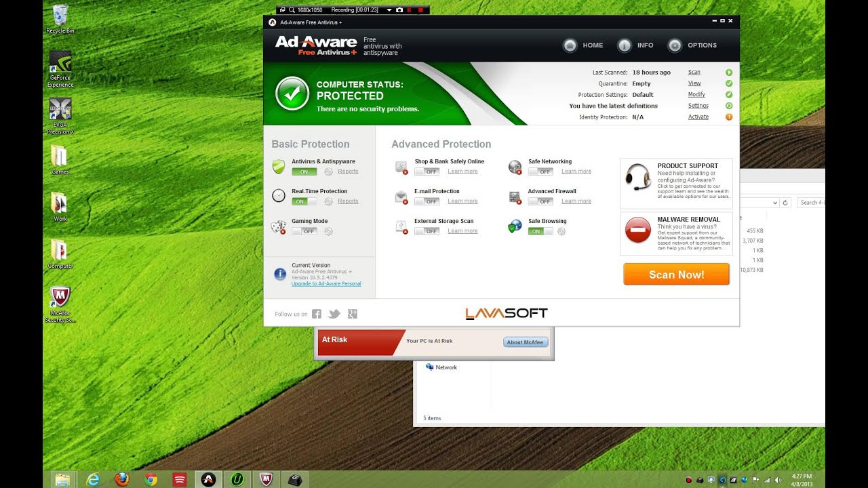The width and height of the screenshot is (868, 488).
Task: Click the green arrow icon beside Scan
Action: [x=729, y=73]
